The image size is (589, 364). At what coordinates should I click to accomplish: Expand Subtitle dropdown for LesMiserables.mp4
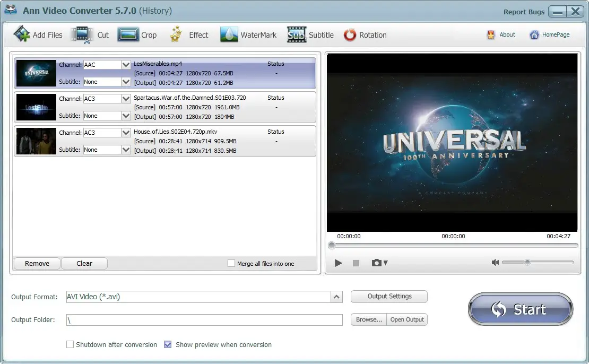click(x=126, y=82)
